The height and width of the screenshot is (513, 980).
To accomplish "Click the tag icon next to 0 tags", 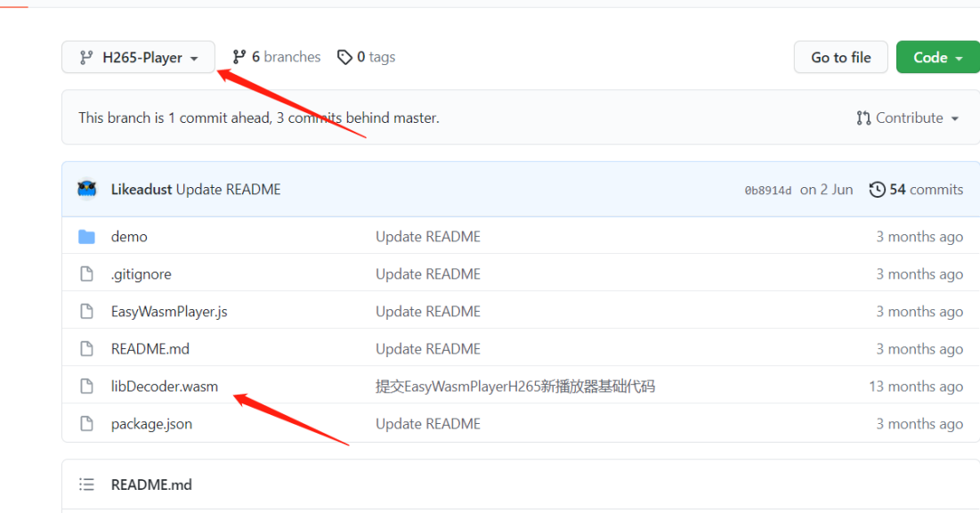I will pos(345,56).
